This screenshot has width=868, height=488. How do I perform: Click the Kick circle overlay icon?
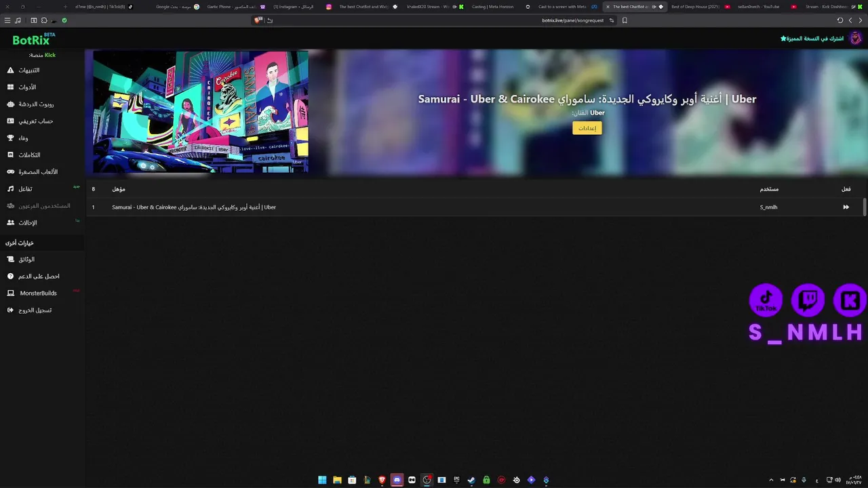pyautogui.click(x=850, y=300)
